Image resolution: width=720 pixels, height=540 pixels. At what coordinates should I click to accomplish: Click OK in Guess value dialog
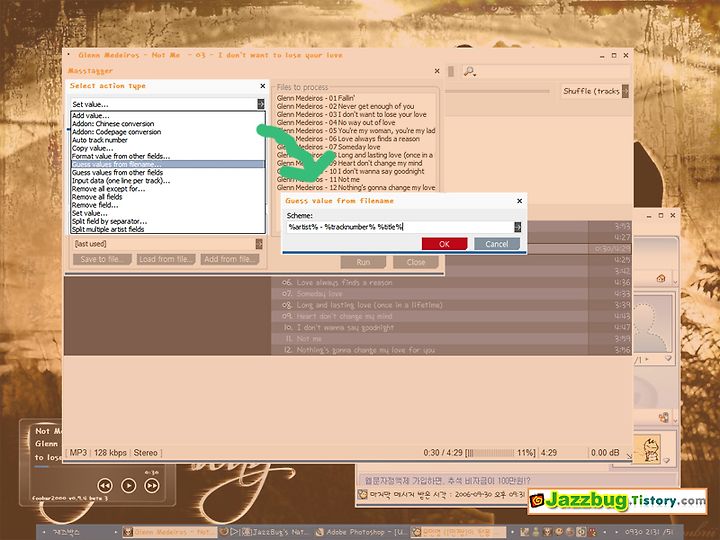point(444,244)
